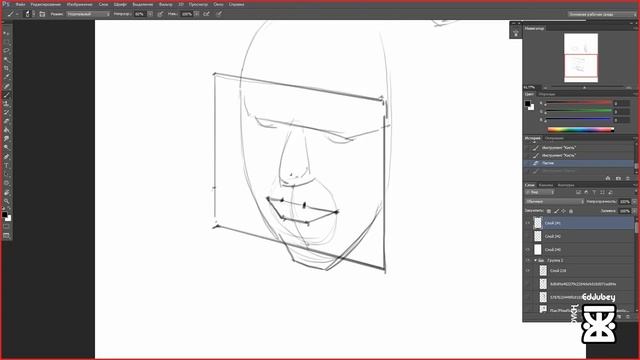Open the workspace switcher dropdown

point(602,14)
